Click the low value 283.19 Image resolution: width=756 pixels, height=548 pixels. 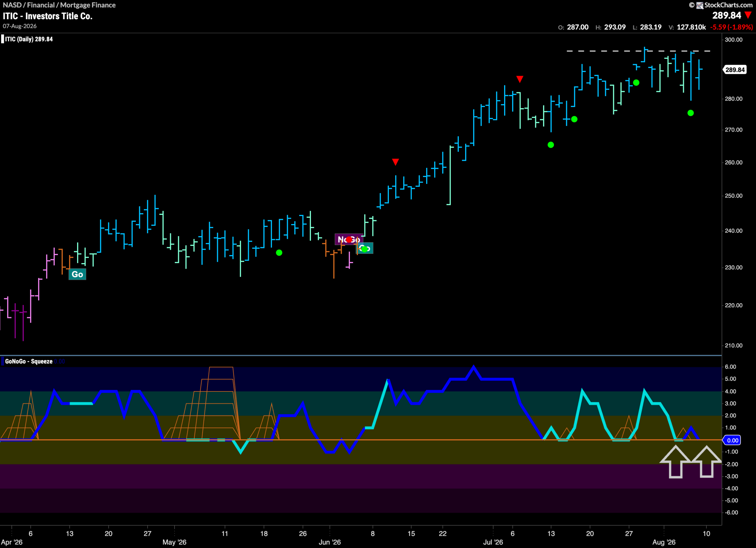[x=651, y=27]
